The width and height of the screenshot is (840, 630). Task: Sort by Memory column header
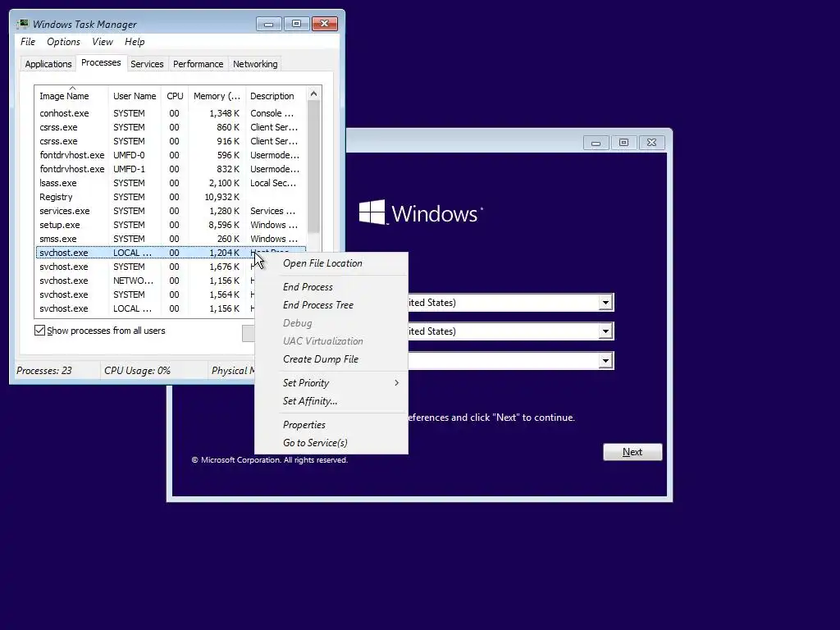pos(217,95)
